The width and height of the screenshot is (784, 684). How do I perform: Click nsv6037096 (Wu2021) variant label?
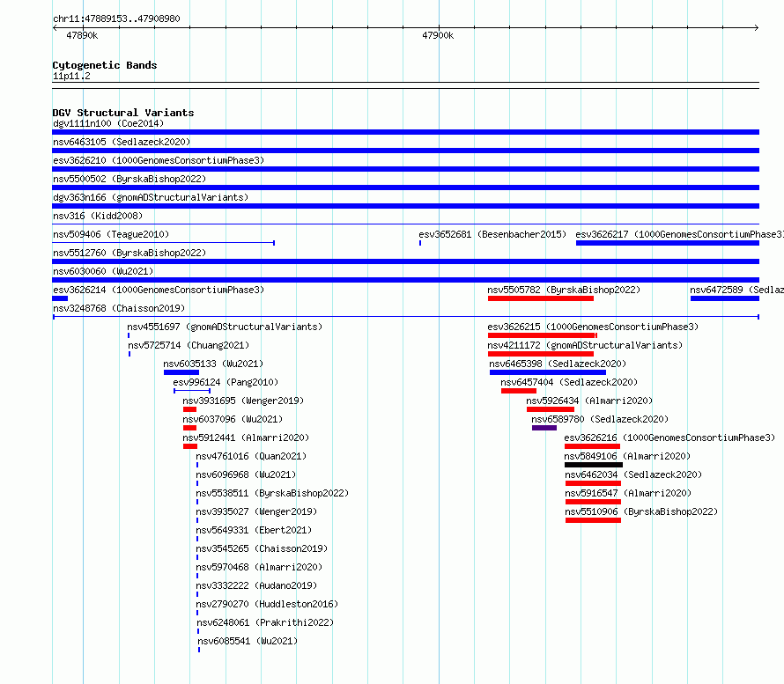click(233, 419)
